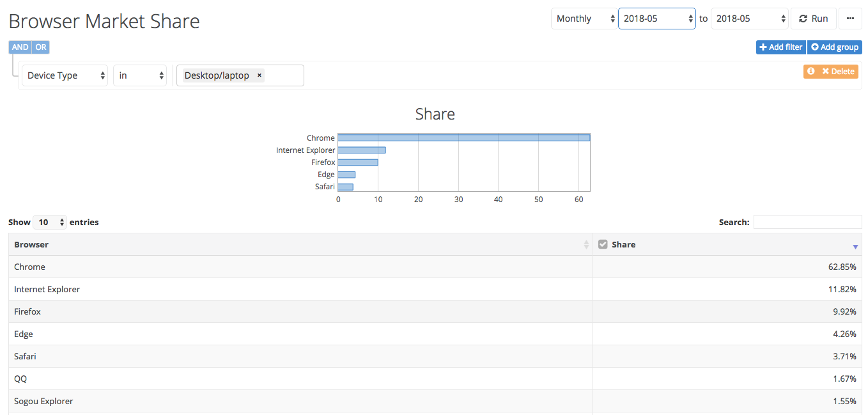
Task: Toggle Share column descending sort arrow
Action: coord(855,247)
